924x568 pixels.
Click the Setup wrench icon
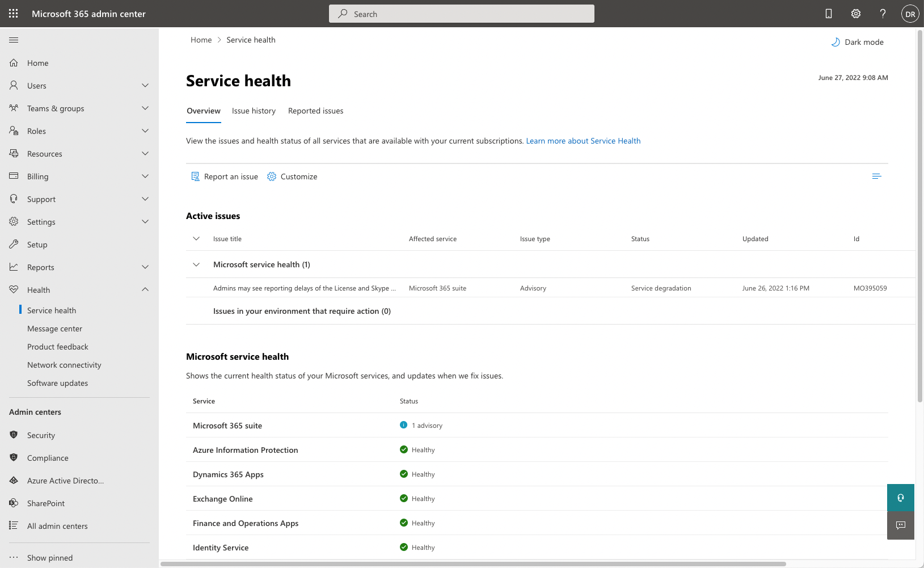pos(14,244)
